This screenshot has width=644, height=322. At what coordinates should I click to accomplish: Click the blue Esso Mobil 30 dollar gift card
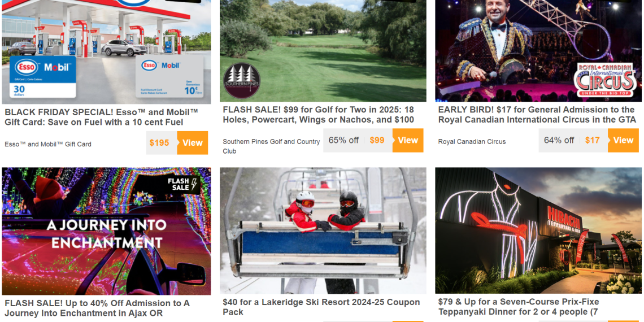[43, 77]
